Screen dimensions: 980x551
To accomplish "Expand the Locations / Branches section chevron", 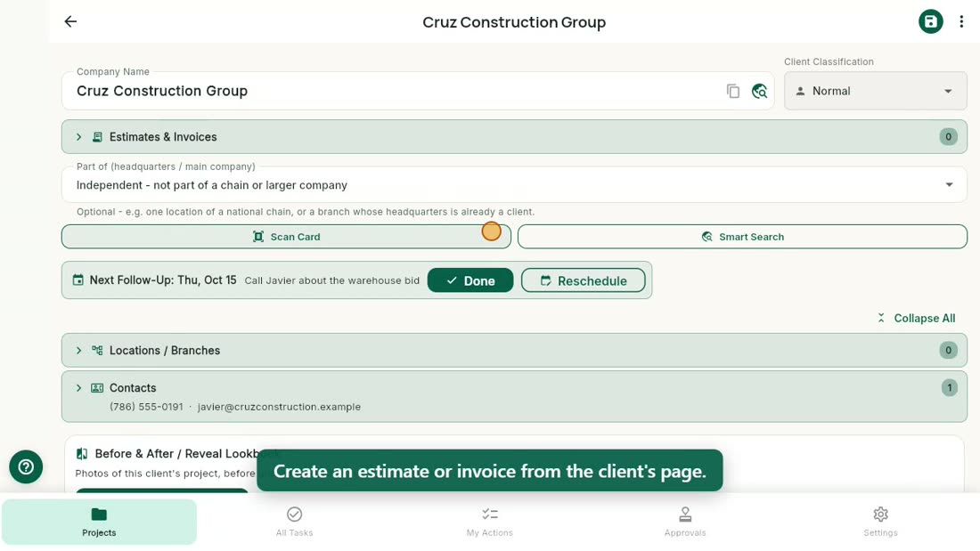I will coord(78,351).
